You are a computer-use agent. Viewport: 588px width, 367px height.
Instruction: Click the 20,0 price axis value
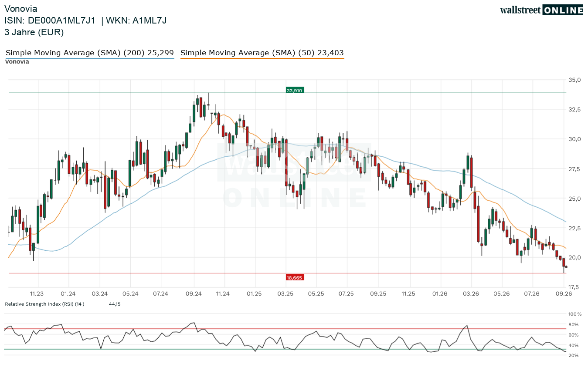coord(575,258)
